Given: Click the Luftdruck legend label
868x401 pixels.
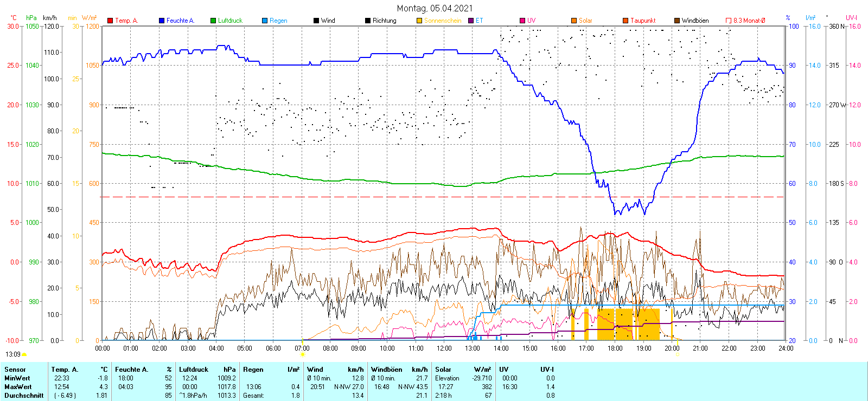Looking at the screenshot, I should pos(230,21).
